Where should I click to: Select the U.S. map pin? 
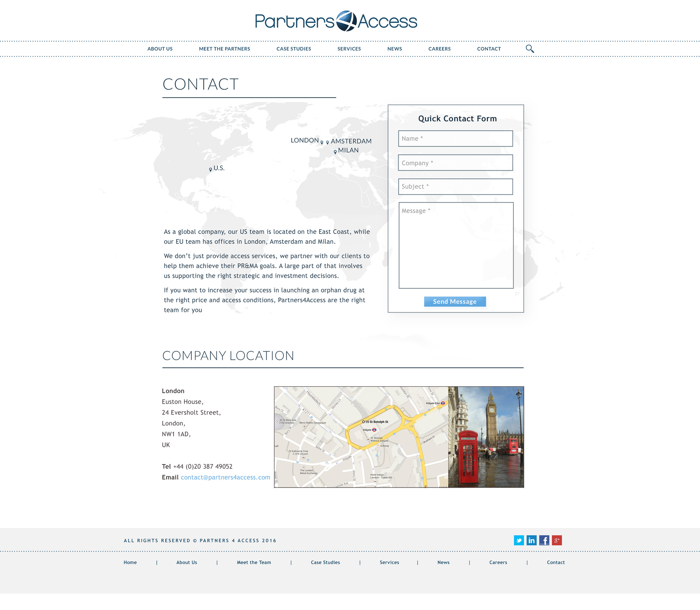point(210,169)
